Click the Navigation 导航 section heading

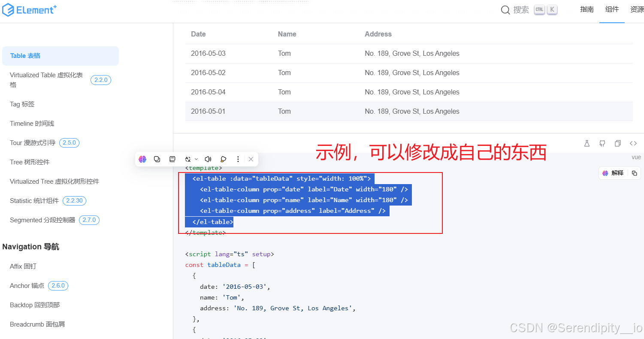31,247
